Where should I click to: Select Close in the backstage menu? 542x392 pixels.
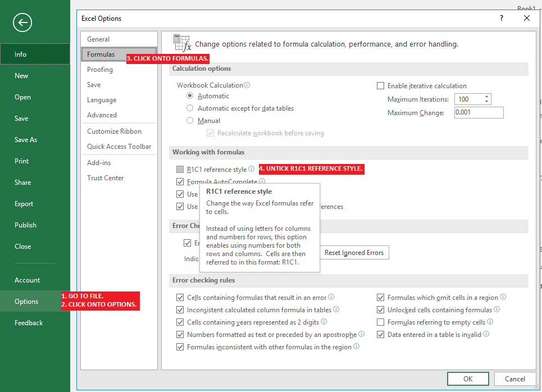(x=35, y=247)
